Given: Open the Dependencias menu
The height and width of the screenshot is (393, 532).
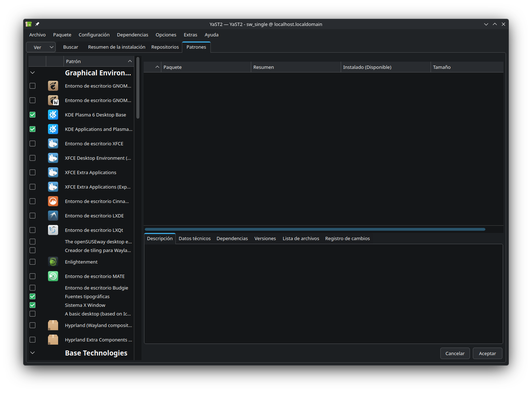Looking at the screenshot, I should [x=132, y=35].
